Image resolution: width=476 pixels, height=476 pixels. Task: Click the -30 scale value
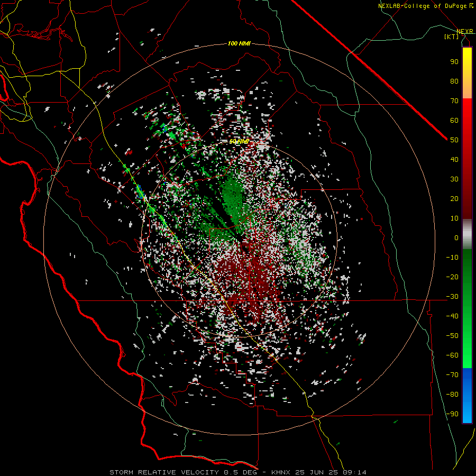pyautogui.click(x=452, y=297)
